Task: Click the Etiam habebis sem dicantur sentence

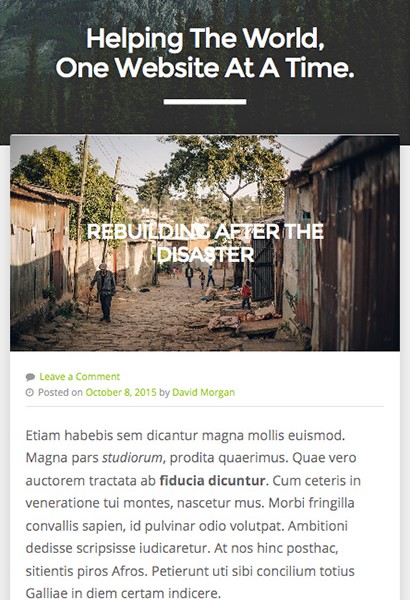Action: (185, 435)
